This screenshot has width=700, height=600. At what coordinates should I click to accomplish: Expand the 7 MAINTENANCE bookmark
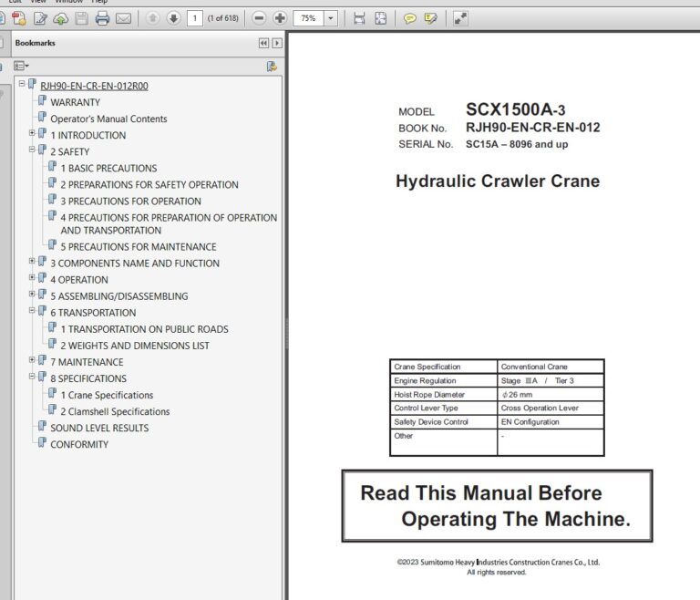point(32,360)
